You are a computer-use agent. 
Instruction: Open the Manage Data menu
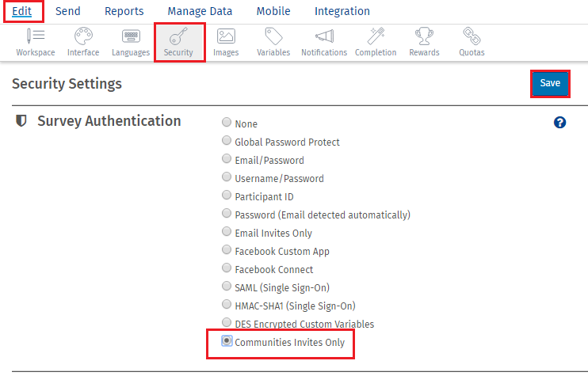tap(200, 11)
